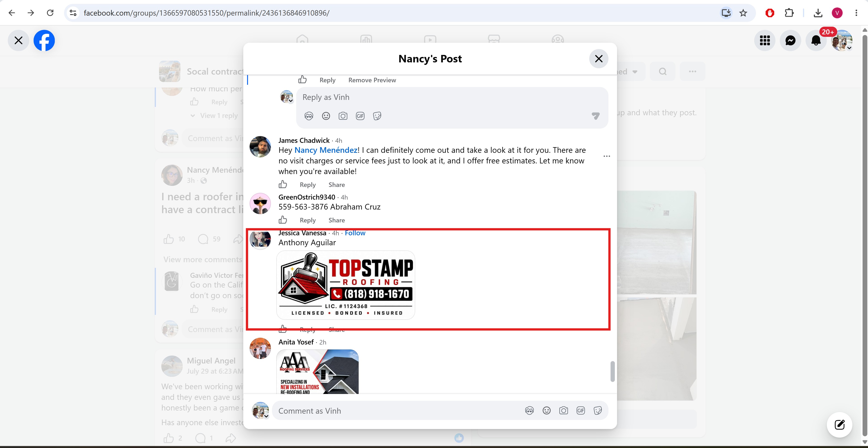
Task: Open the Chrome profile avatar
Action: click(x=837, y=13)
